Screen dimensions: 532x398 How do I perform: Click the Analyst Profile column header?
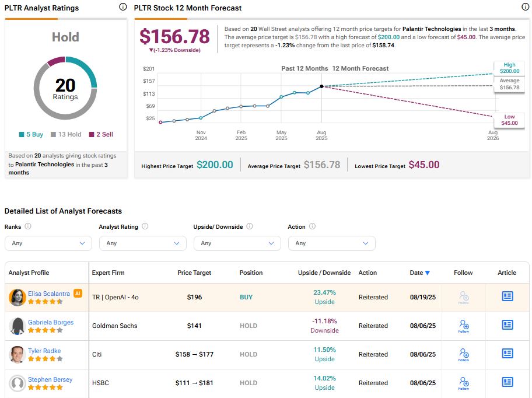29,273
